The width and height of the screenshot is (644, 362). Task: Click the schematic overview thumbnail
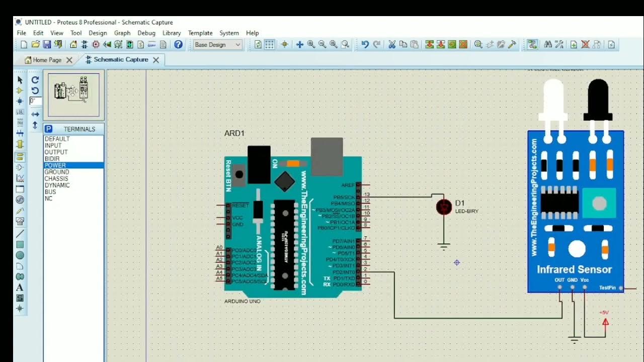click(74, 94)
